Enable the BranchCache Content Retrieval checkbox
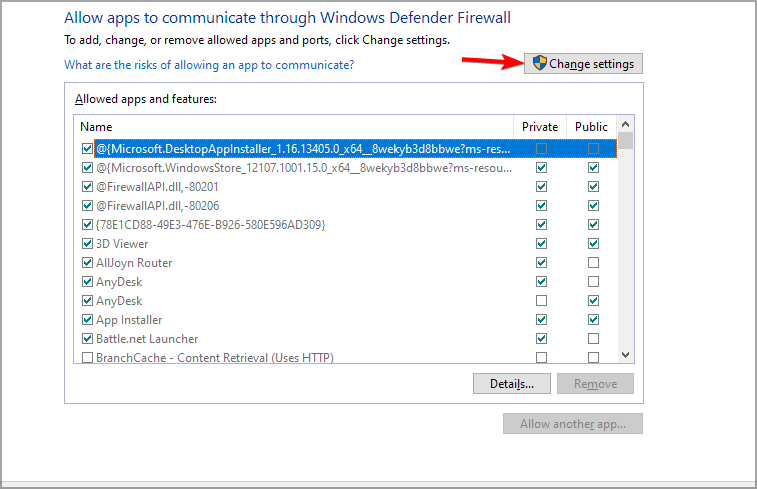 pos(88,358)
